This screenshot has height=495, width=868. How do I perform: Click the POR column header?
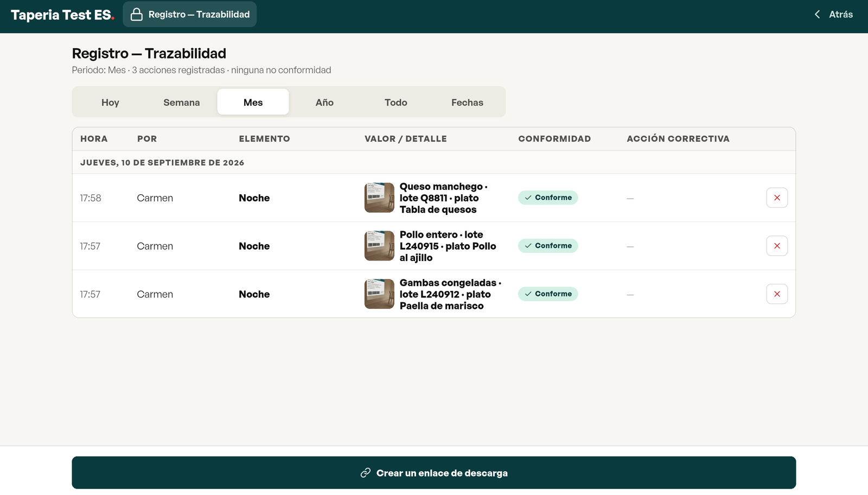click(x=147, y=139)
